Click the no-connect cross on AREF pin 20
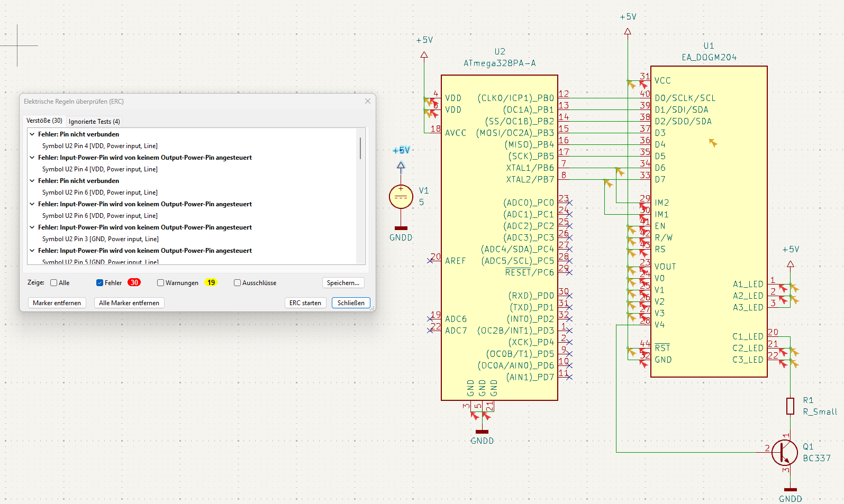The width and height of the screenshot is (844, 504). [430, 261]
